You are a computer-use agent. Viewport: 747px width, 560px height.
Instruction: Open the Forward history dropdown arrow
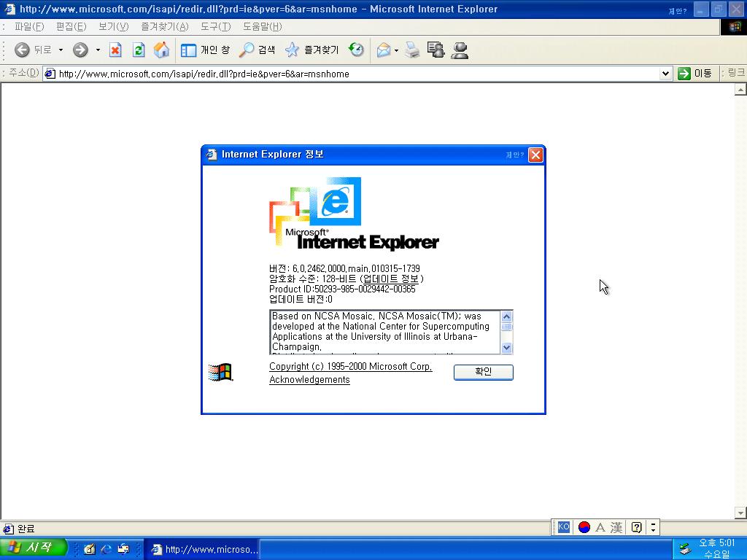[98, 50]
